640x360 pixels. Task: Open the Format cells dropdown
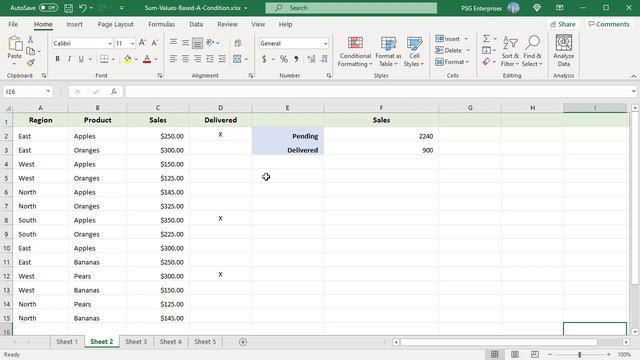[452, 62]
